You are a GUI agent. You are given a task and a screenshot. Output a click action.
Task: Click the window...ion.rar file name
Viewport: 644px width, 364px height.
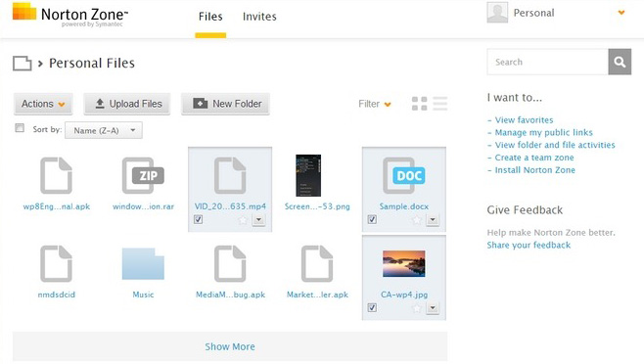tap(143, 206)
